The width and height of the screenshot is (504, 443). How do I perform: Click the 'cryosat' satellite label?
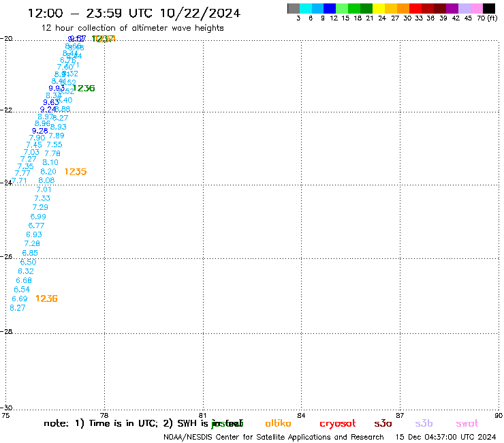338,424
